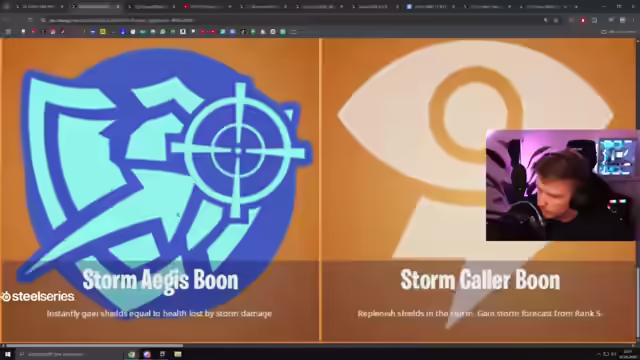Click the steelseries logo overlay
Viewport: 640px width, 360px height.
coord(38,297)
